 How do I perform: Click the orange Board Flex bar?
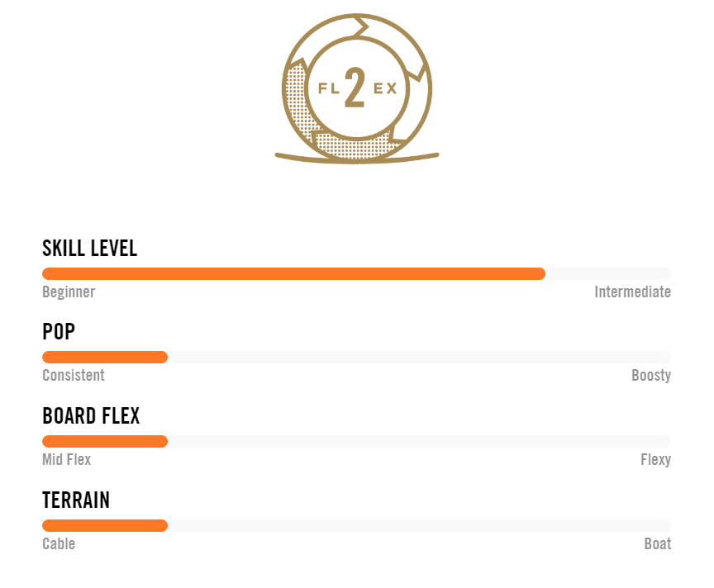[105, 442]
